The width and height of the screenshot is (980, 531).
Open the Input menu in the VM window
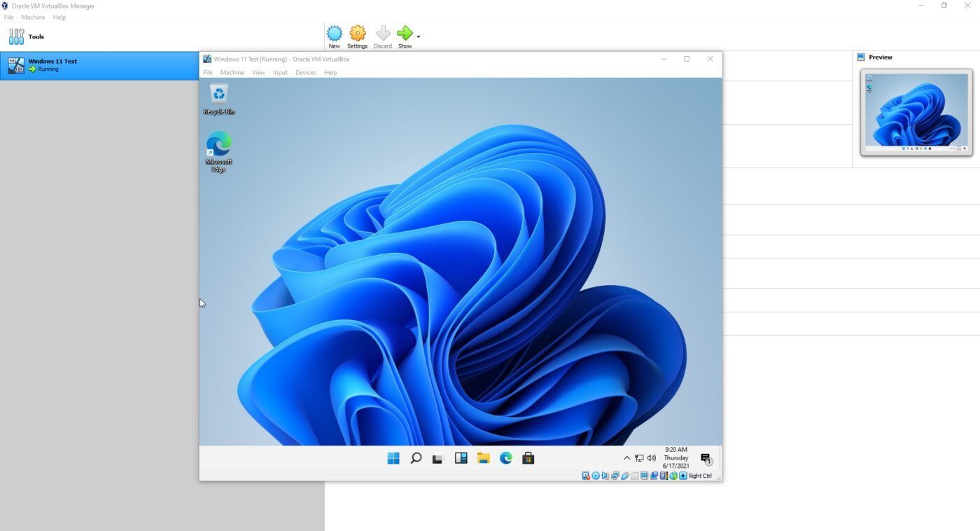coord(280,73)
